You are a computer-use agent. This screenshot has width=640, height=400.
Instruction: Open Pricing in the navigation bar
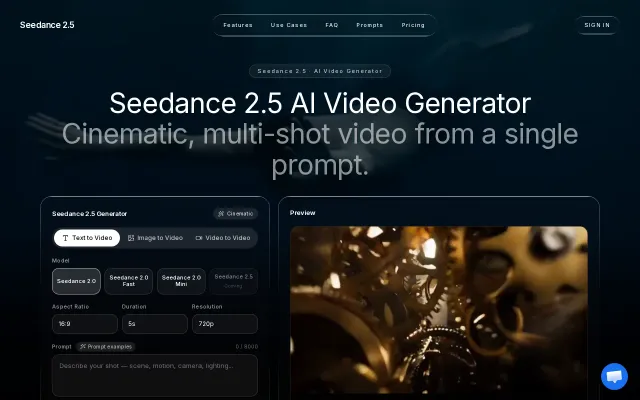[x=413, y=25]
